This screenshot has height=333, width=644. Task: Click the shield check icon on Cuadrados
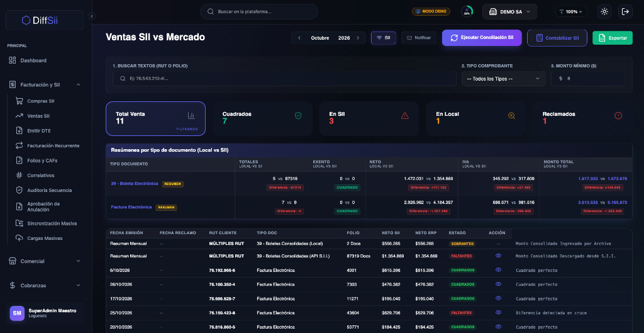point(298,116)
